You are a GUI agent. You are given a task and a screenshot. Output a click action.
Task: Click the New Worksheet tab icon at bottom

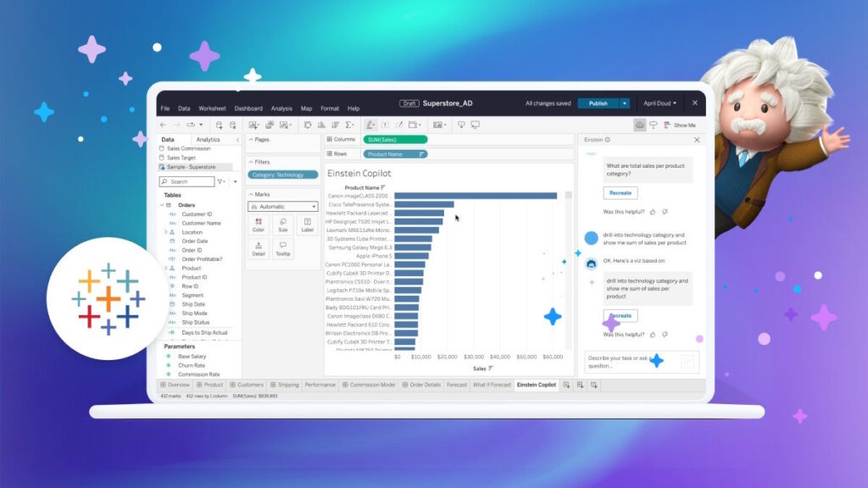coord(566,385)
